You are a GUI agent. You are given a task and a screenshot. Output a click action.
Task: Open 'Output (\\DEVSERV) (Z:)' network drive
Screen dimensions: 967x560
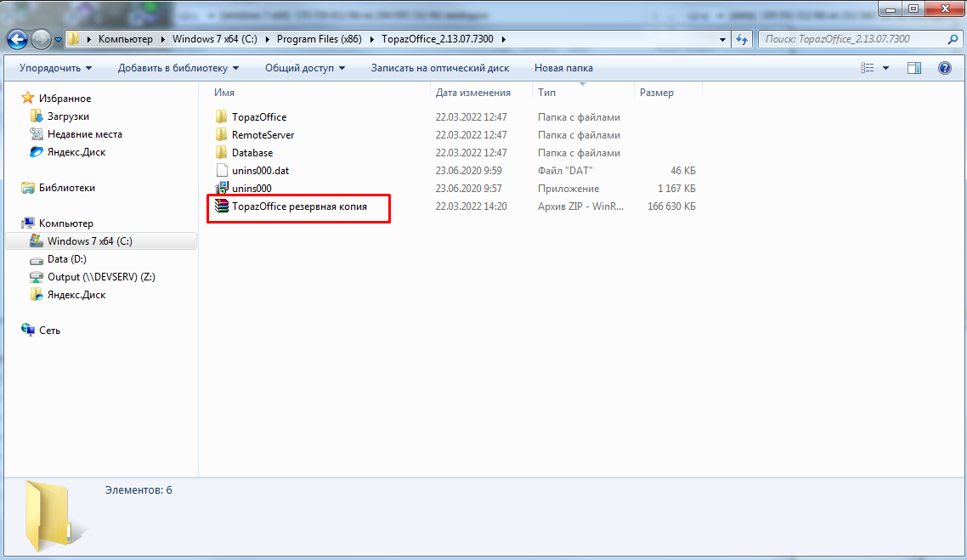(101, 277)
